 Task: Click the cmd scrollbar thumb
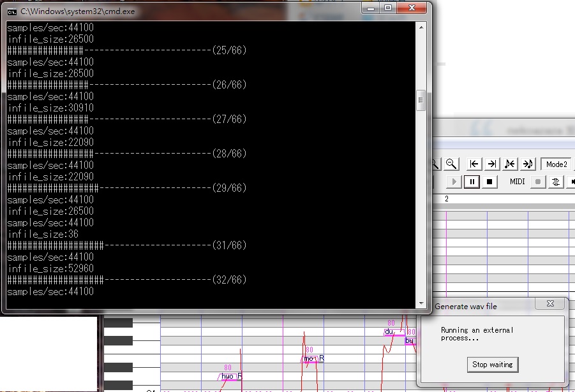point(421,100)
